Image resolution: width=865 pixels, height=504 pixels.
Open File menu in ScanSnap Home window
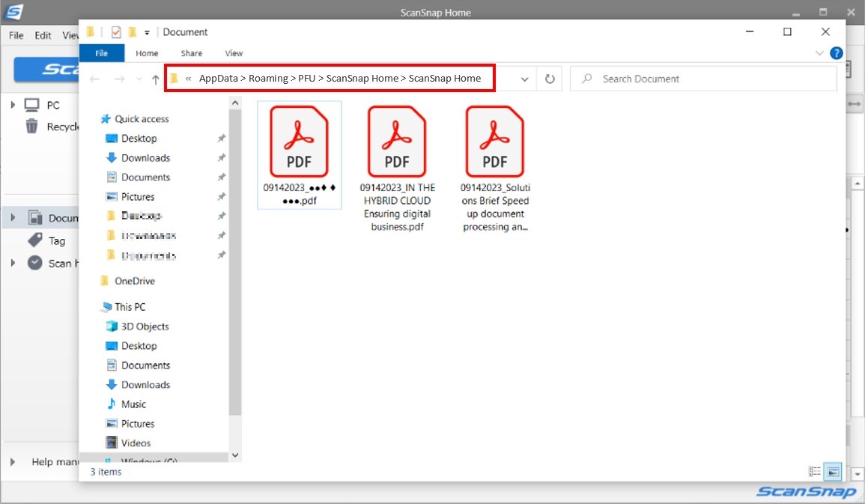click(16, 35)
